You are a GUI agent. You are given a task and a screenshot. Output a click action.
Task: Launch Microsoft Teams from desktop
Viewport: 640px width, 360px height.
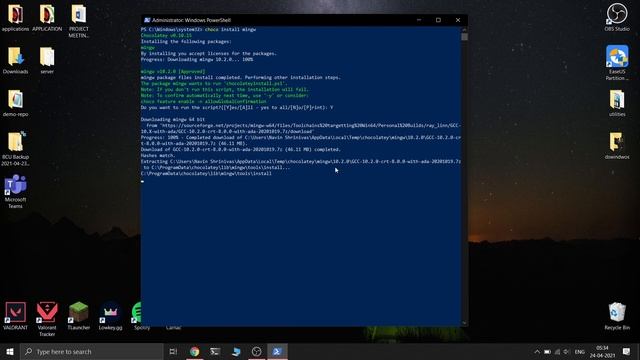[x=15, y=191]
